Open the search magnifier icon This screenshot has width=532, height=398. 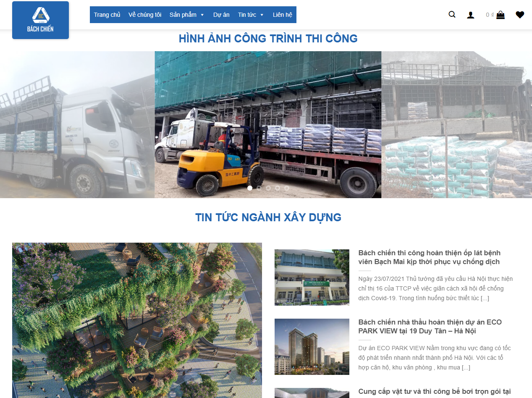click(x=452, y=15)
